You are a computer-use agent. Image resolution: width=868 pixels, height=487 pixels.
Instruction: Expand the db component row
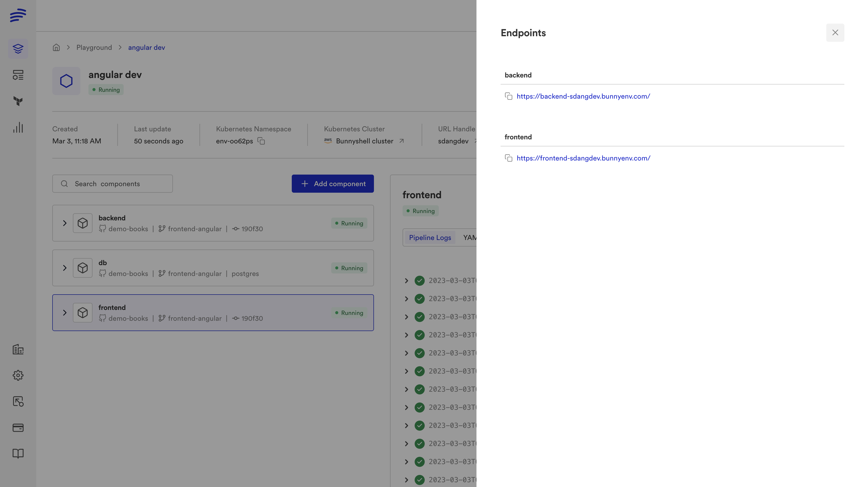pyautogui.click(x=65, y=268)
